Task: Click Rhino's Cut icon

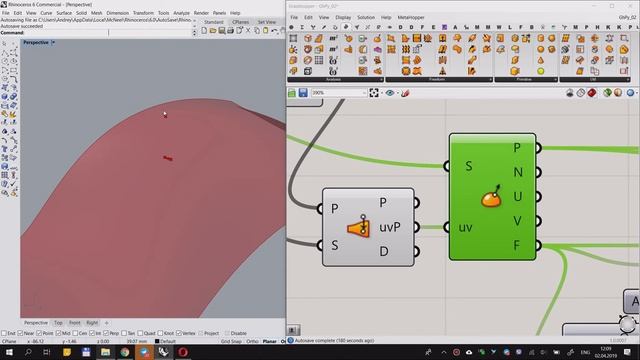Action: click(x=248, y=31)
